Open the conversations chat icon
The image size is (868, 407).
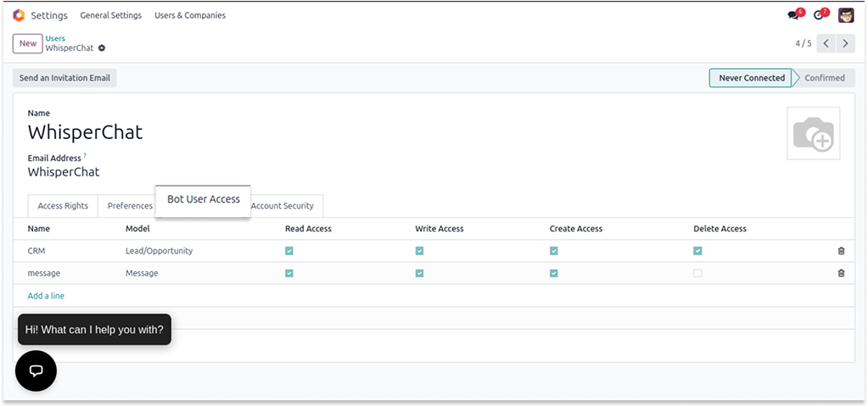pos(793,15)
